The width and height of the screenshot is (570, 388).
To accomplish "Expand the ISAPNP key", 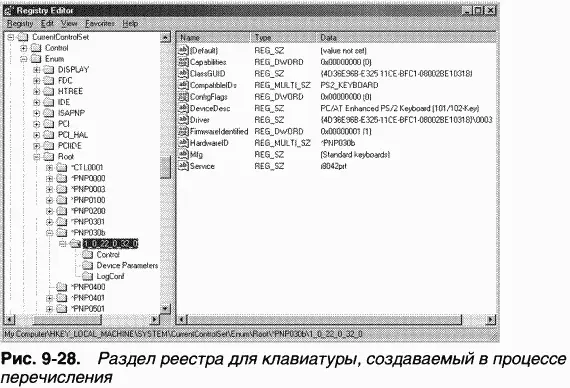I will (36, 113).
